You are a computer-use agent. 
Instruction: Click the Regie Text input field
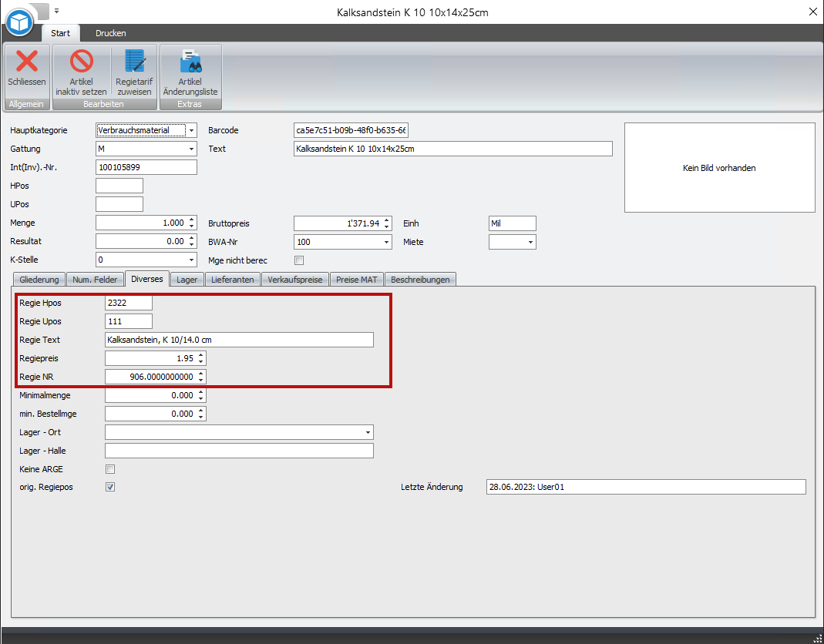coord(239,340)
